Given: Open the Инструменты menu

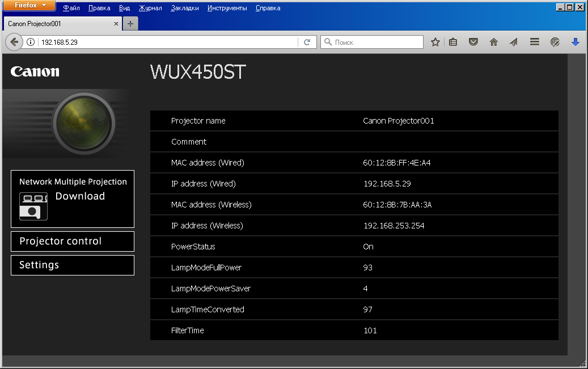Looking at the screenshot, I should click(x=227, y=8).
